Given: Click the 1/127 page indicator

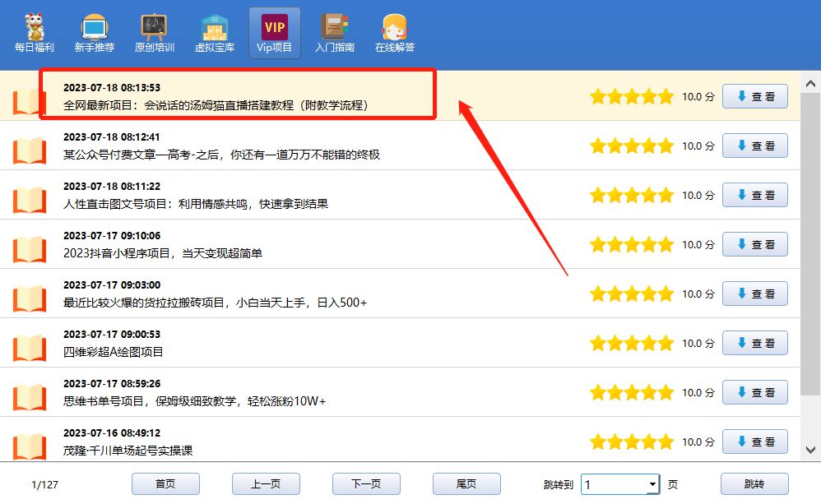Looking at the screenshot, I should tap(45, 484).
